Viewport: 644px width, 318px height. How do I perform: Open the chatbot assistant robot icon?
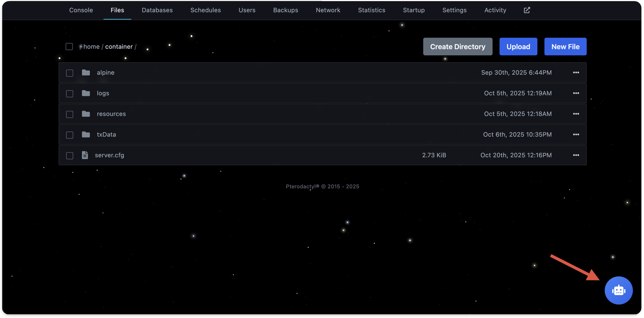pyautogui.click(x=618, y=290)
